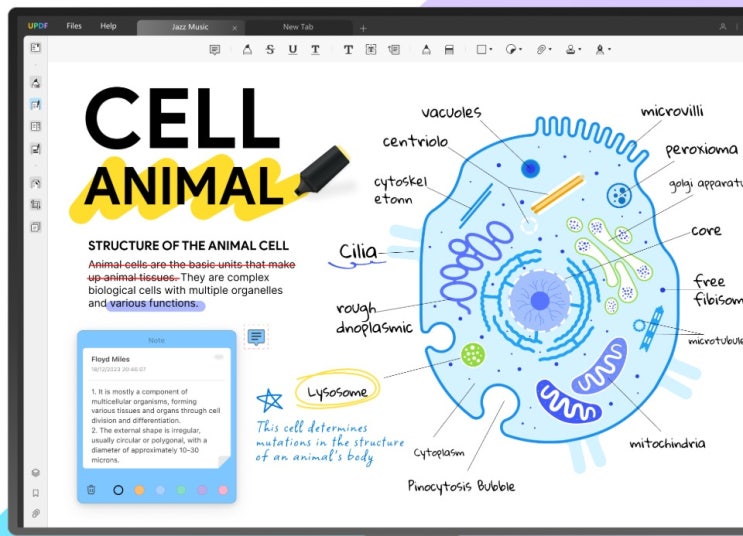This screenshot has height=536, width=743.
Task: Open the paperclip attachment dropdown
Action: 544,49
